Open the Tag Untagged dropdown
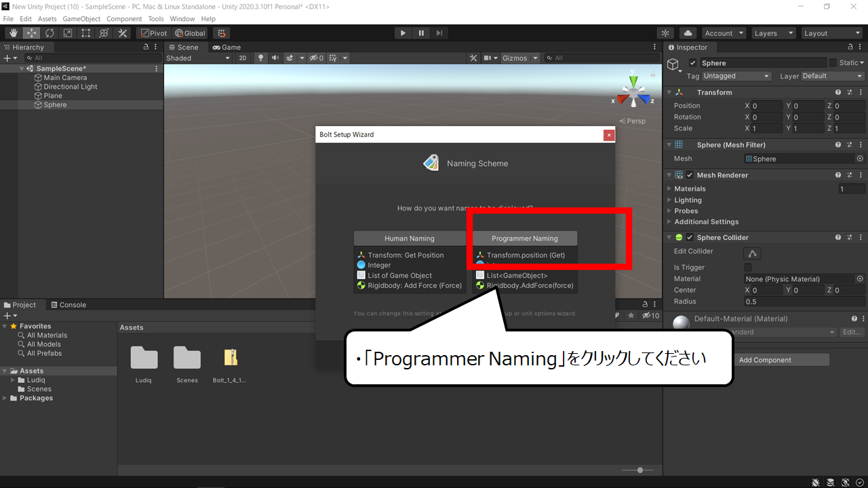Viewport: 868px width, 488px height. click(x=736, y=76)
